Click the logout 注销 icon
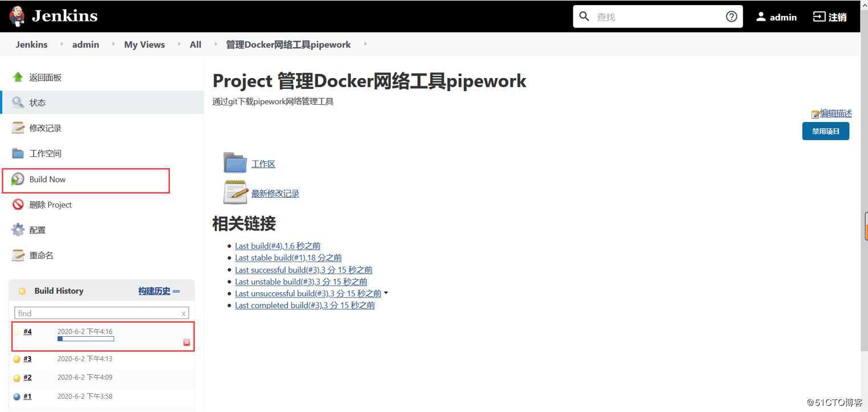This screenshot has width=868, height=412. click(819, 17)
